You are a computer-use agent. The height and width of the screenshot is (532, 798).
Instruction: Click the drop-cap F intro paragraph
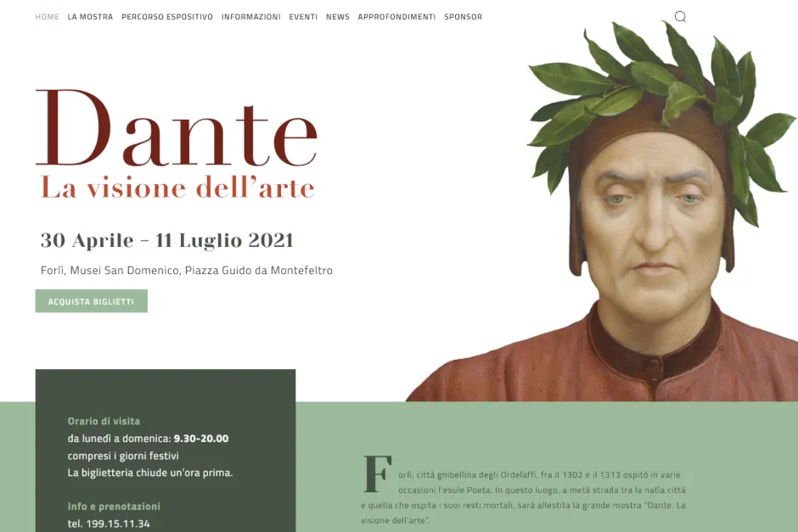(523, 490)
